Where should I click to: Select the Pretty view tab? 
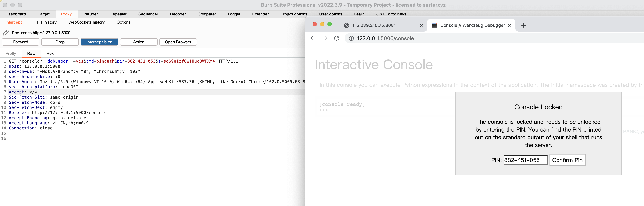click(11, 54)
